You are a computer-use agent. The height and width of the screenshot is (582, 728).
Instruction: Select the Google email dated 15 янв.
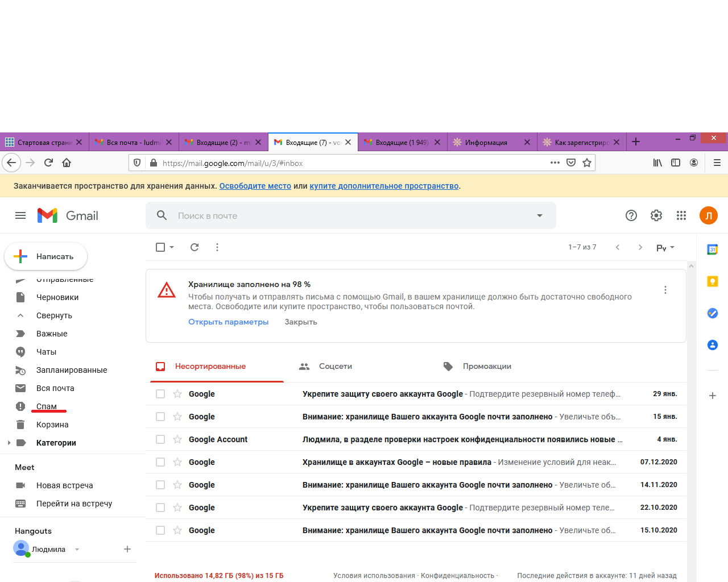pos(160,417)
